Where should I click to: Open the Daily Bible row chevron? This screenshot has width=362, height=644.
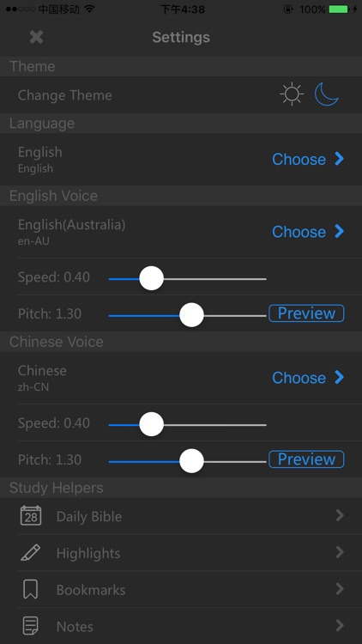pos(340,515)
